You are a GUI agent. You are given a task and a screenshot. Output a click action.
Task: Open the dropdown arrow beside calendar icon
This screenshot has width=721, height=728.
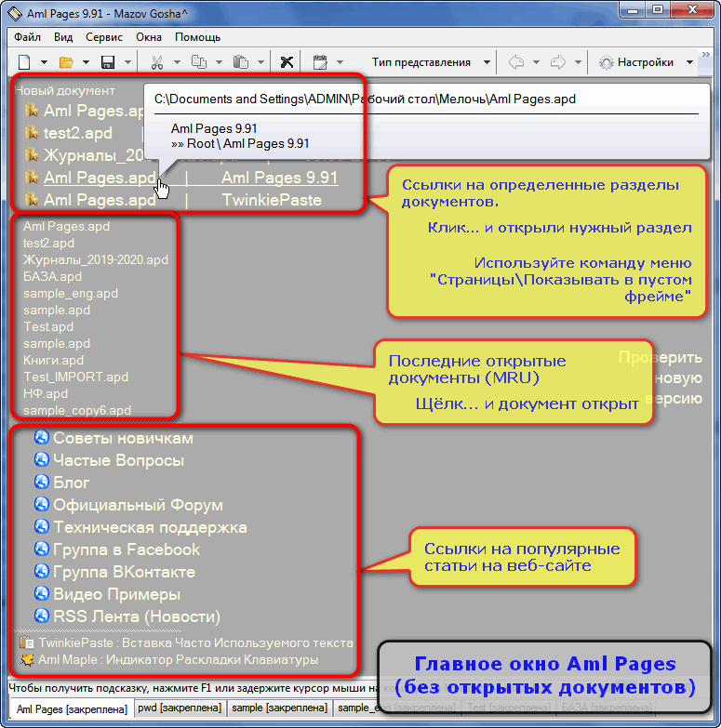click(340, 61)
